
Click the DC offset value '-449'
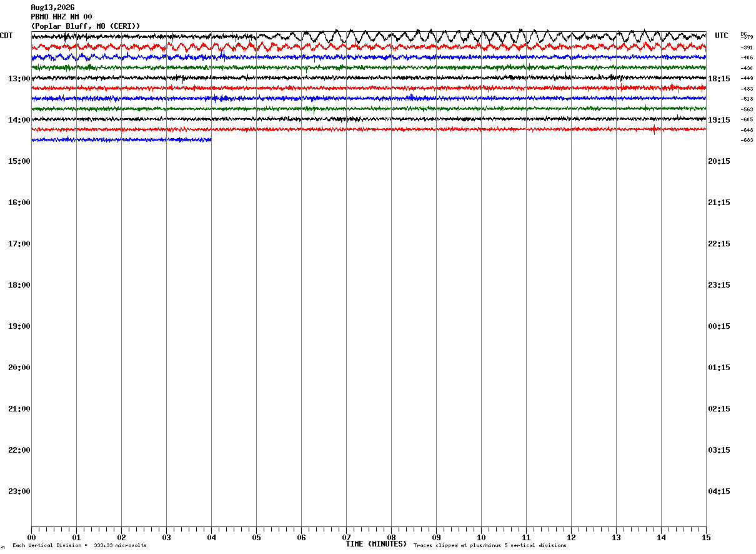click(x=747, y=78)
